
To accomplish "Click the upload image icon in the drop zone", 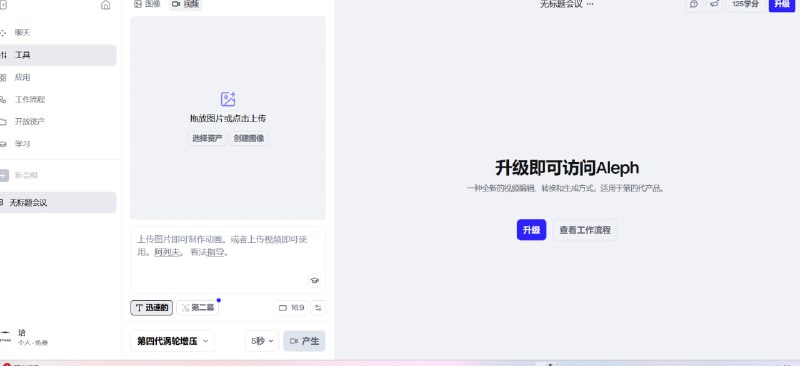I will tap(228, 99).
